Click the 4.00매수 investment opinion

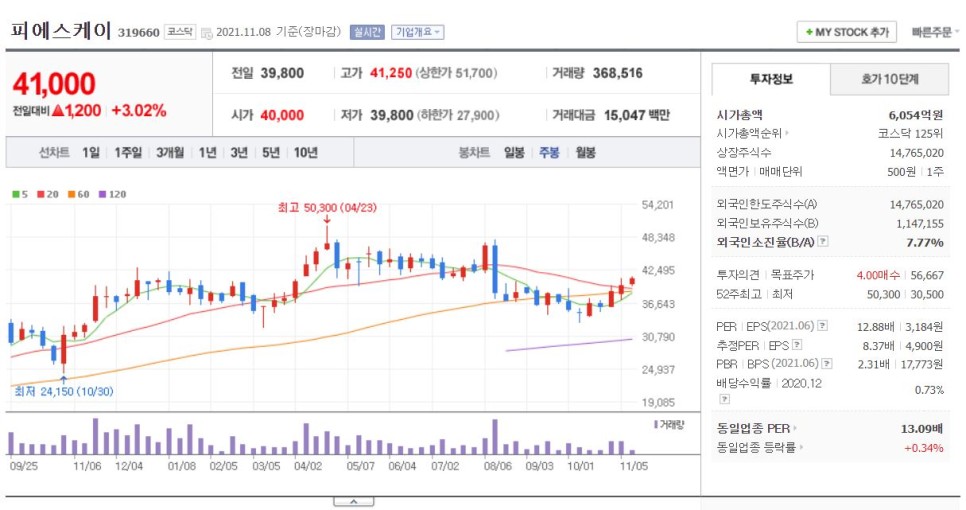pos(878,275)
